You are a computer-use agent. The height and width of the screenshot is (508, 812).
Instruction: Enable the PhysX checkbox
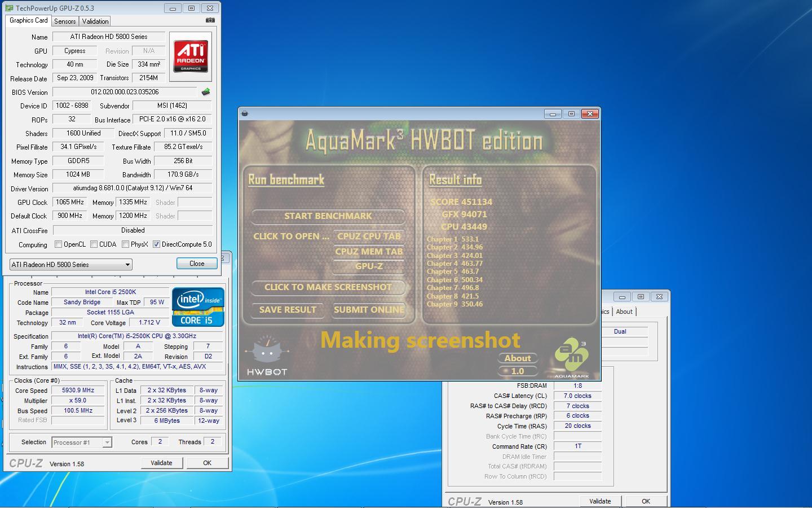125,244
